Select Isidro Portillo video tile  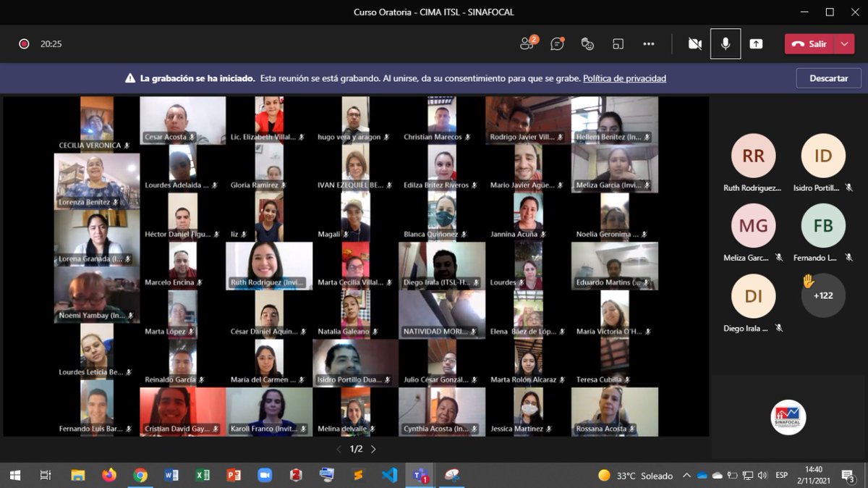(355, 363)
